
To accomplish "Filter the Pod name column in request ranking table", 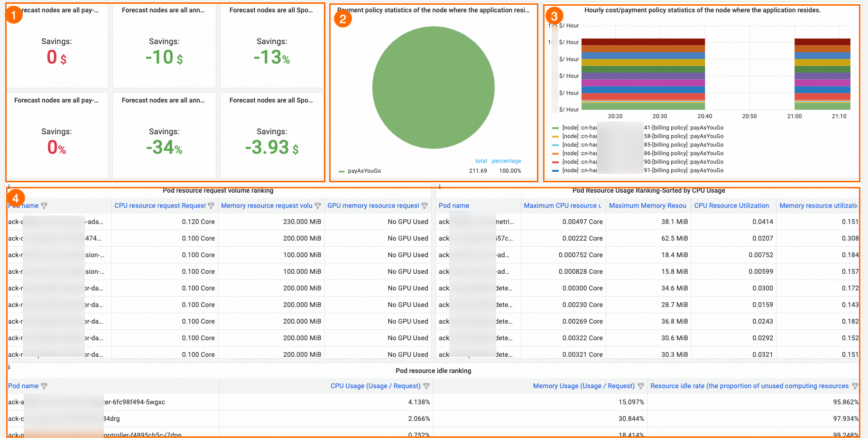I will [44, 206].
